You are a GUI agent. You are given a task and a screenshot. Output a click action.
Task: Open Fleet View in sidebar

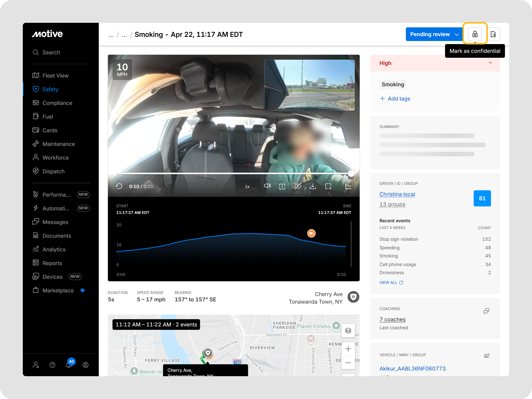[55, 75]
